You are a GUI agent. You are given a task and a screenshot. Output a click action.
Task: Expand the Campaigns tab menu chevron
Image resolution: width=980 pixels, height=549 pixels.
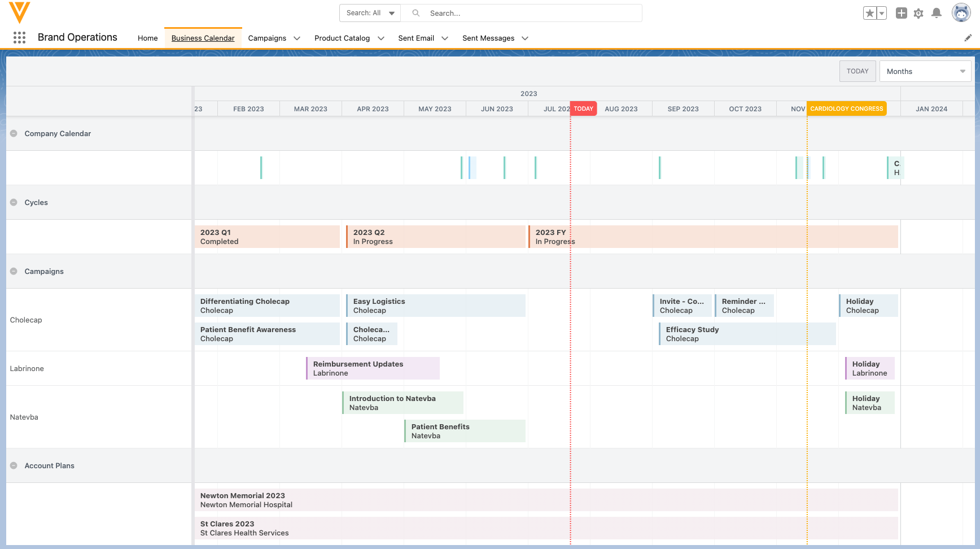[x=297, y=38]
